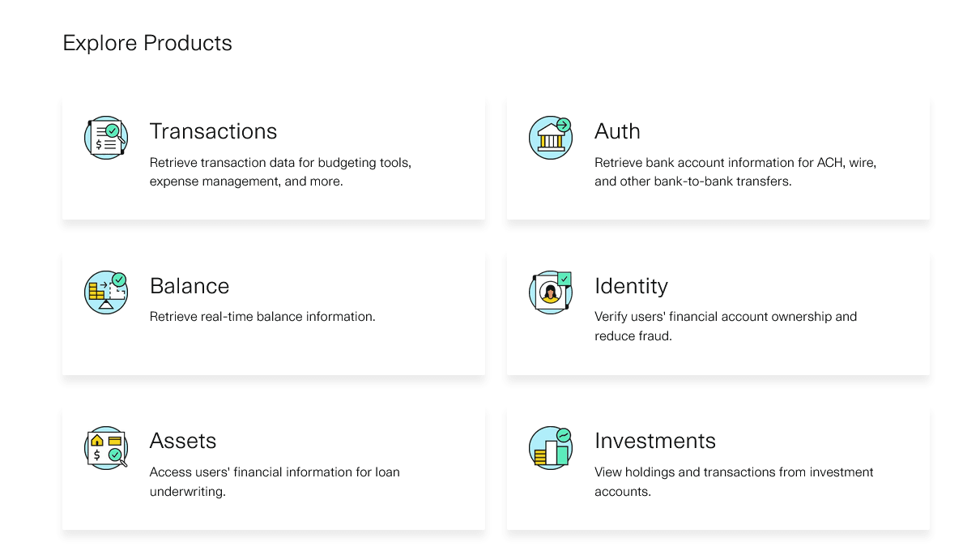Click the Explore Products section heading

click(147, 43)
